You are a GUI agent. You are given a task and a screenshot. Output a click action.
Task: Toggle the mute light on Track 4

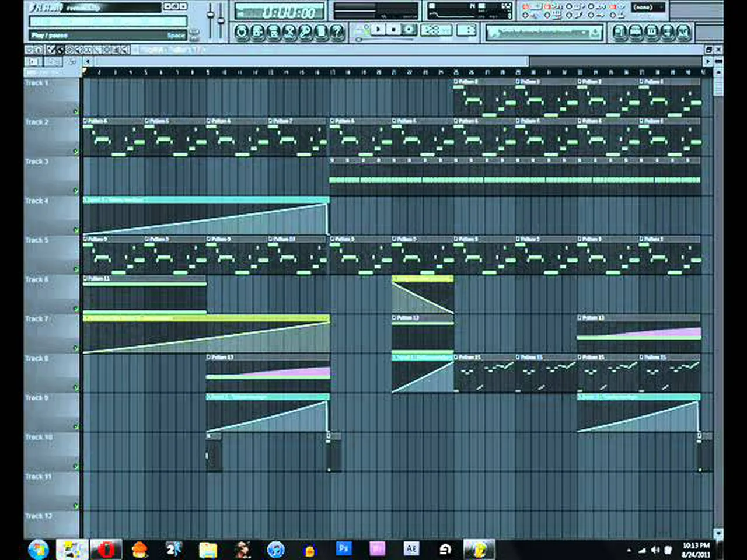point(75,230)
